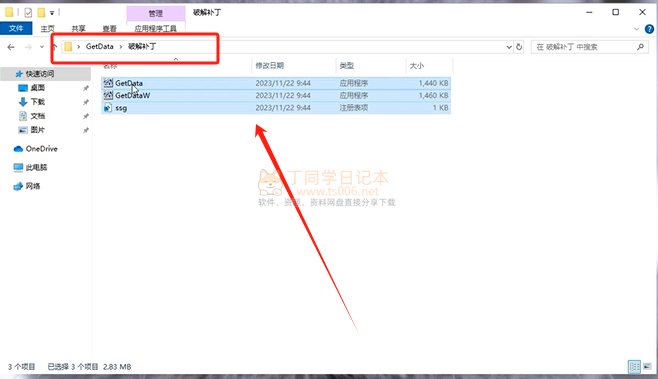Open 网络 in the navigation pane

point(33,186)
